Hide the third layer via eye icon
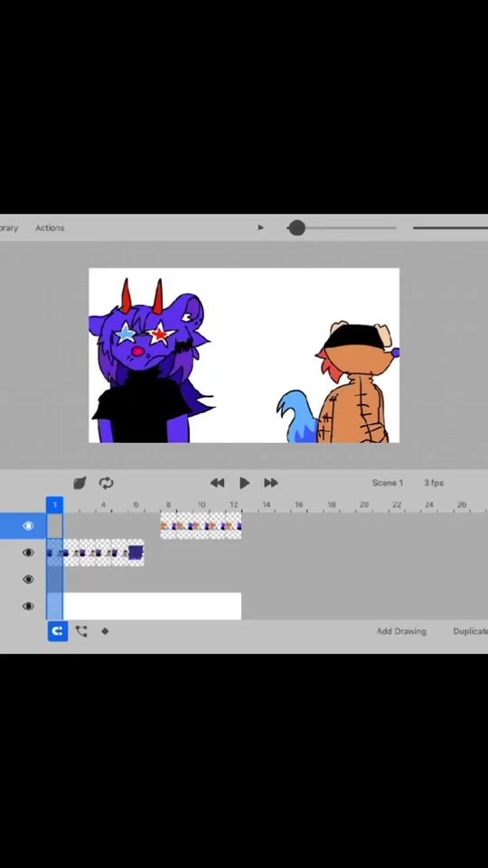Image resolution: width=488 pixels, height=868 pixels. [28, 579]
